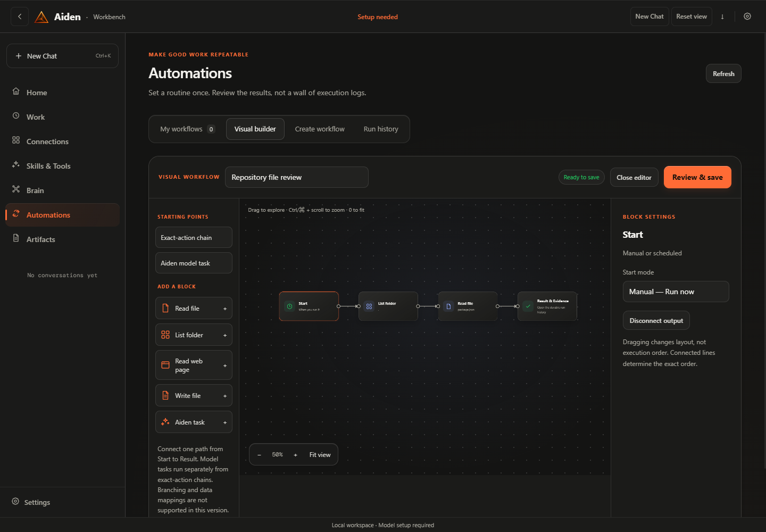
Task: Open the Create workflow tab
Action: (320, 129)
